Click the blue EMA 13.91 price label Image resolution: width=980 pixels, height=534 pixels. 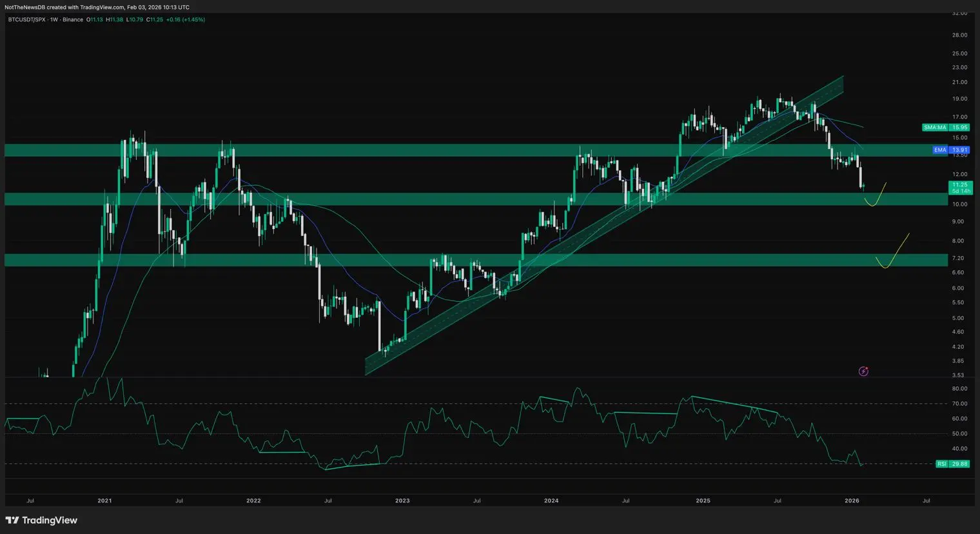tap(951, 150)
